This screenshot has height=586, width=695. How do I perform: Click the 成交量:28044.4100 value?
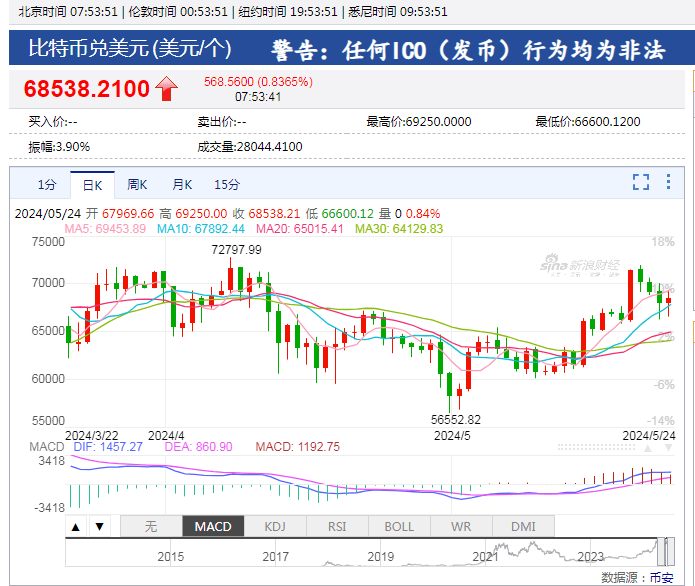[x=250, y=147]
